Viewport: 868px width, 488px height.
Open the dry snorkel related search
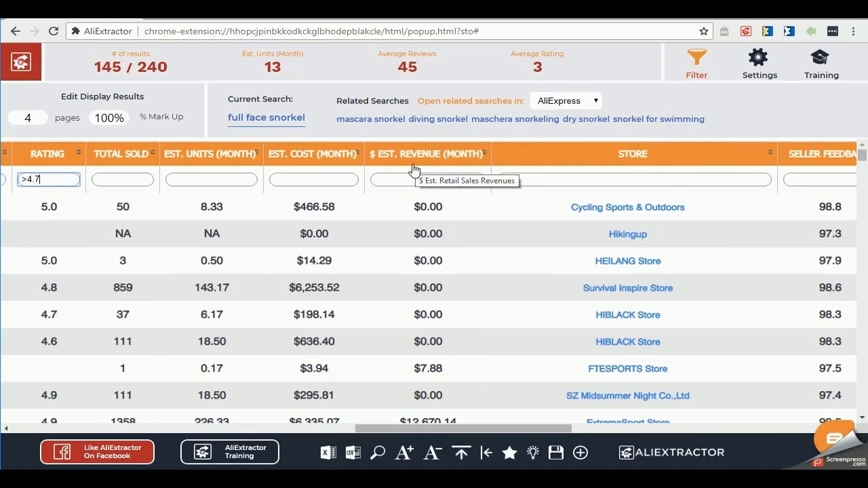click(586, 119)
